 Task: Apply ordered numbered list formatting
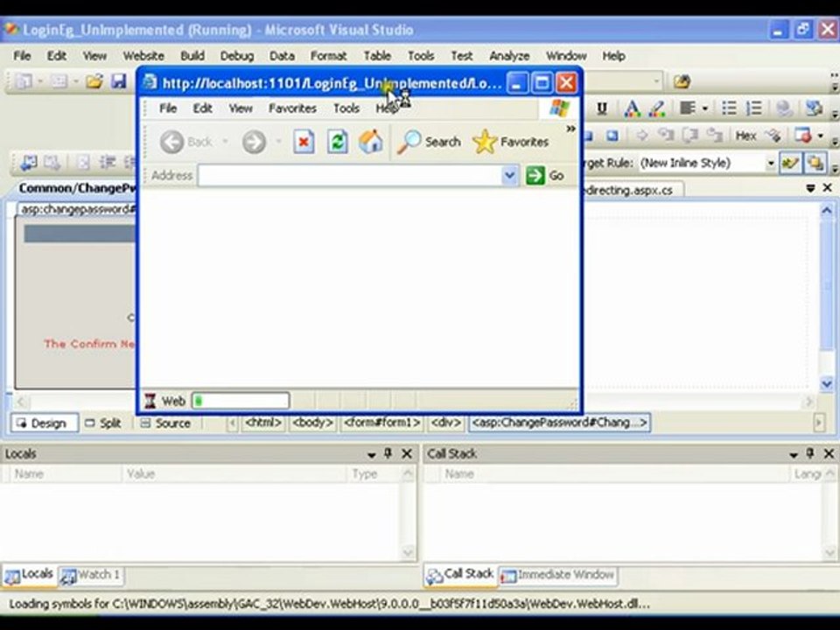coord(753,108)
